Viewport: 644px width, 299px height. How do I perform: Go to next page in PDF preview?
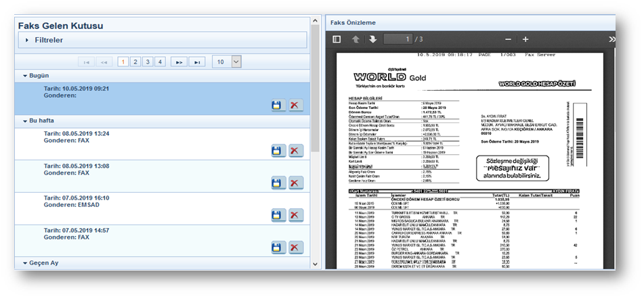pos(372,39)
